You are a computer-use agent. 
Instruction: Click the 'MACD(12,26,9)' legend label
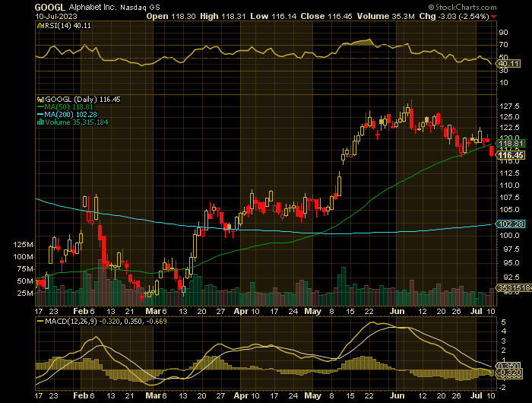[71, 321]
